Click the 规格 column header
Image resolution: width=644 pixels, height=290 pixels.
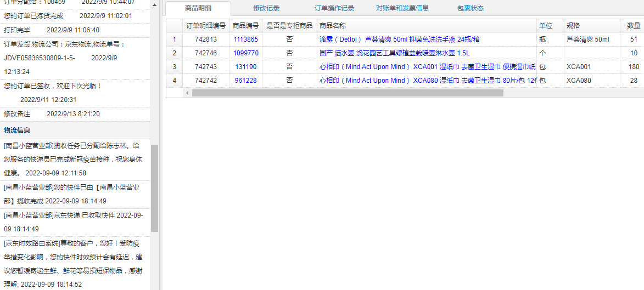point(592,26)
